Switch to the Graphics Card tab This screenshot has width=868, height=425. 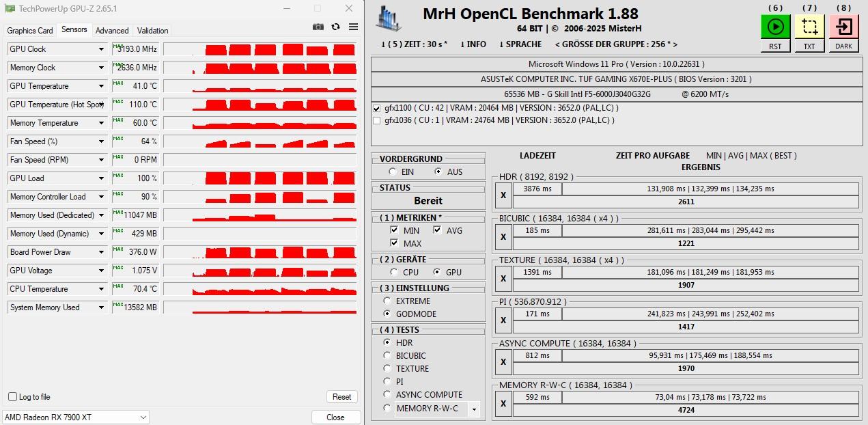pos(30,31)
